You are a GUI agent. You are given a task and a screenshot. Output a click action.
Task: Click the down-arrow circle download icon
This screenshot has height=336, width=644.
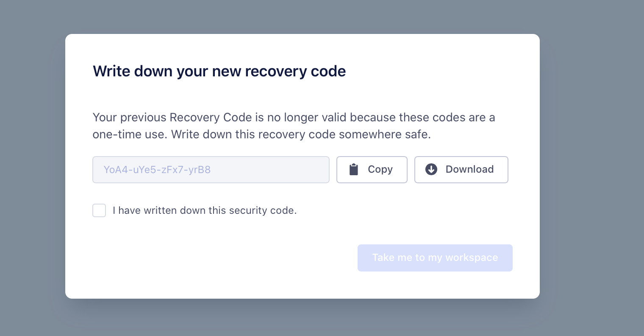tap(431, 169)
